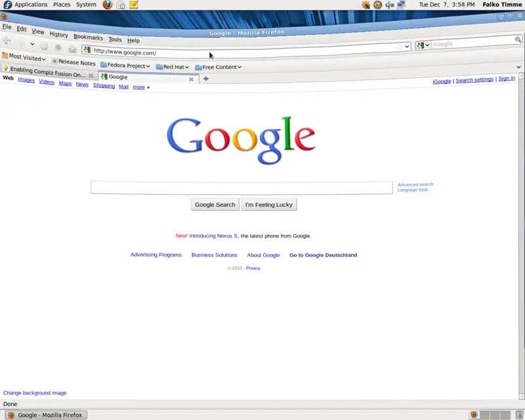Expand the Red Hat bookmarks folder
This screenshot has width=525, height=420.
click(173, 67)
